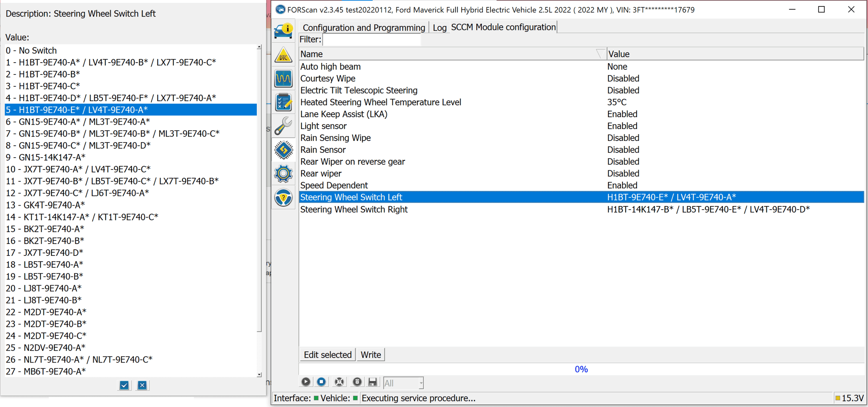Select the Rain Sensor row

[x=582, y=150]
